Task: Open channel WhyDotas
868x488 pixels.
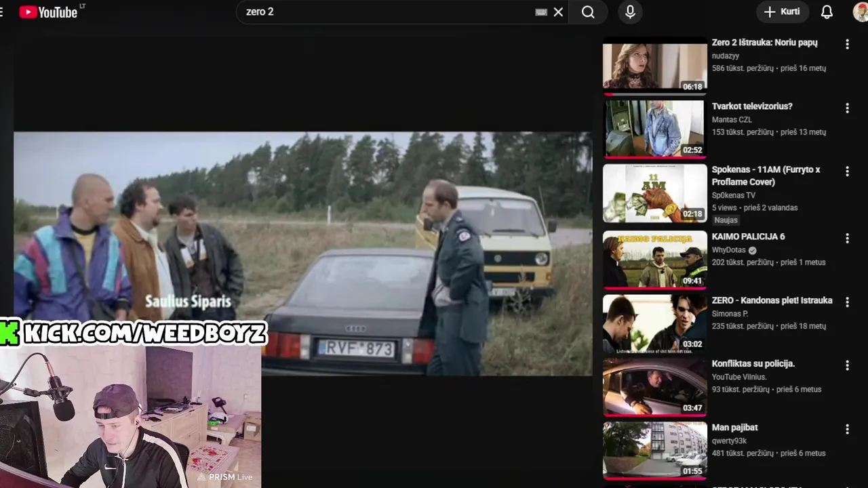Action: 728,250
